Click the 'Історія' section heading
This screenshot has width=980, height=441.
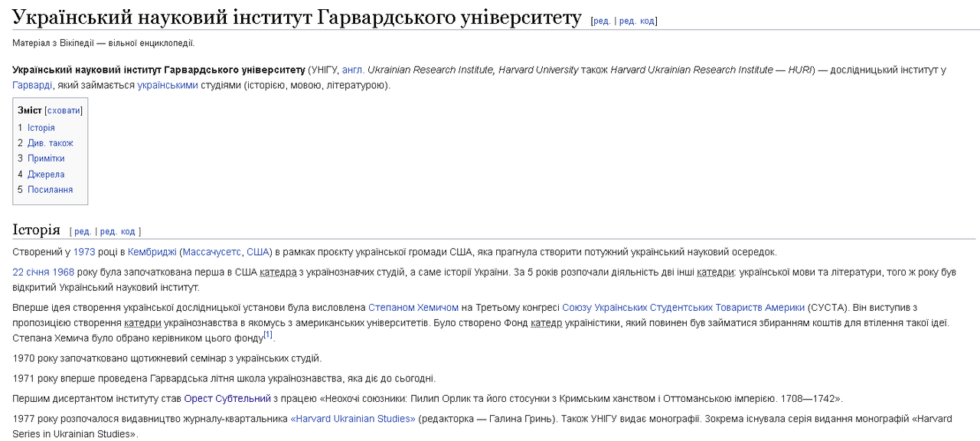(x=36, y=230)
